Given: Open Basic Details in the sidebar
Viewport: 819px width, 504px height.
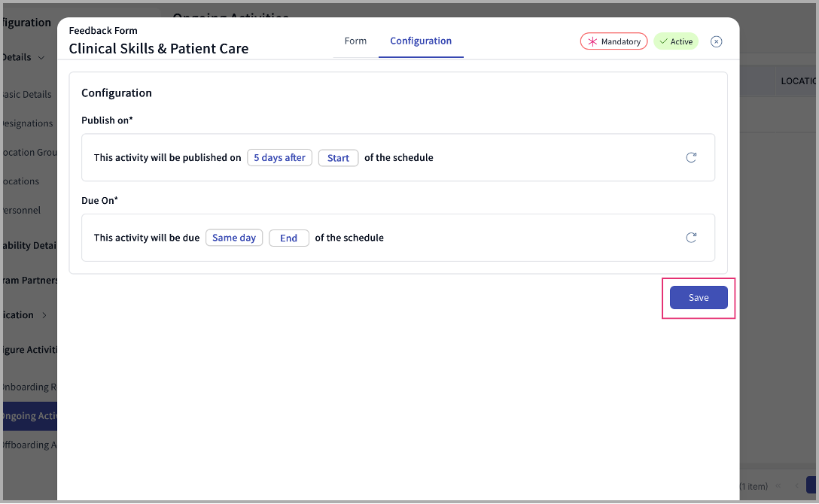Looking at the screenshot, I should (26, 94).
